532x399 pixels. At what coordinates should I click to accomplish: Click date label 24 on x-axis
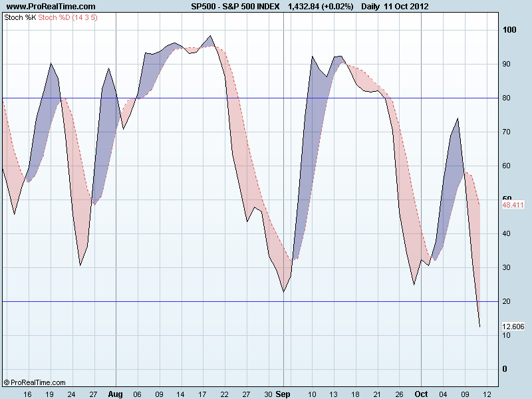71,394
